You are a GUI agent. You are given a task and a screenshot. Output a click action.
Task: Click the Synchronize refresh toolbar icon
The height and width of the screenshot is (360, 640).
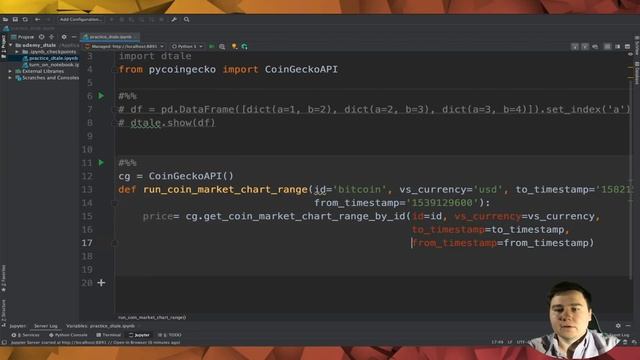point(25,19)
